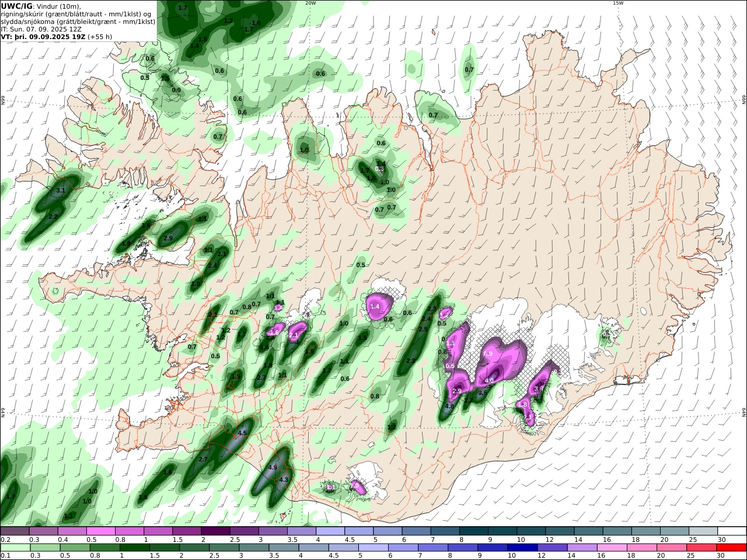Click the 2.7 value below the 4.5 label
The height and width of the screenshot is (560, 747).
tap(204, 460)
